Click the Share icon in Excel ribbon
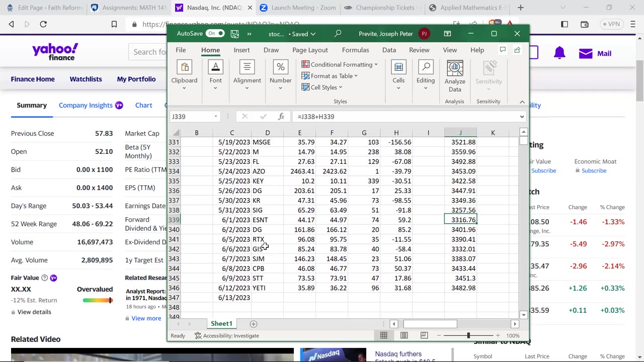The height and width of the screenshot is (362, 644). point(517,50)
